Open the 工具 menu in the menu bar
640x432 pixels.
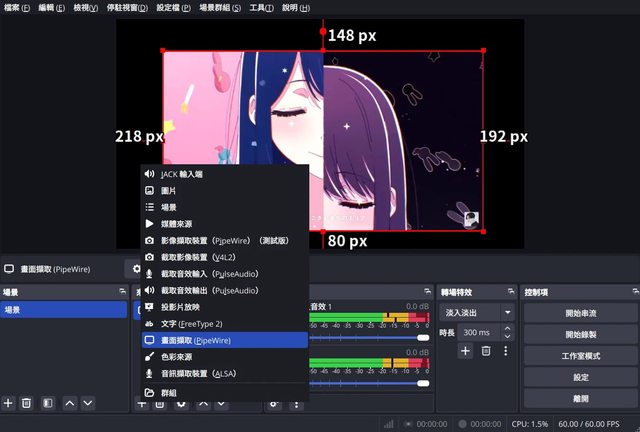click(x=262, y=8)
